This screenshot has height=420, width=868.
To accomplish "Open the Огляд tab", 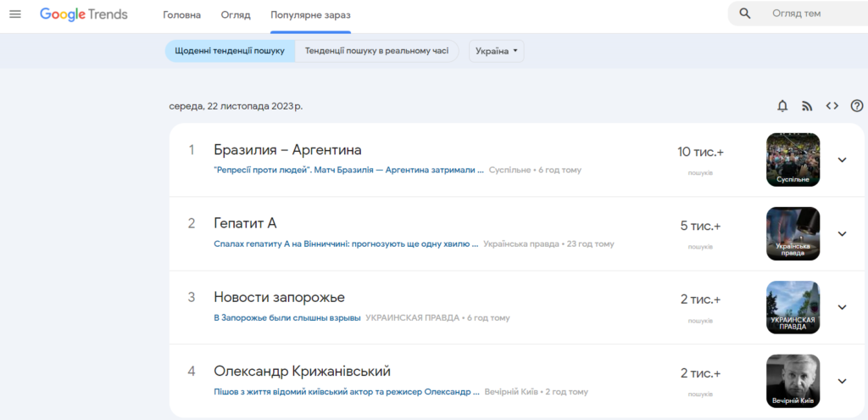I will coord(236,15).
